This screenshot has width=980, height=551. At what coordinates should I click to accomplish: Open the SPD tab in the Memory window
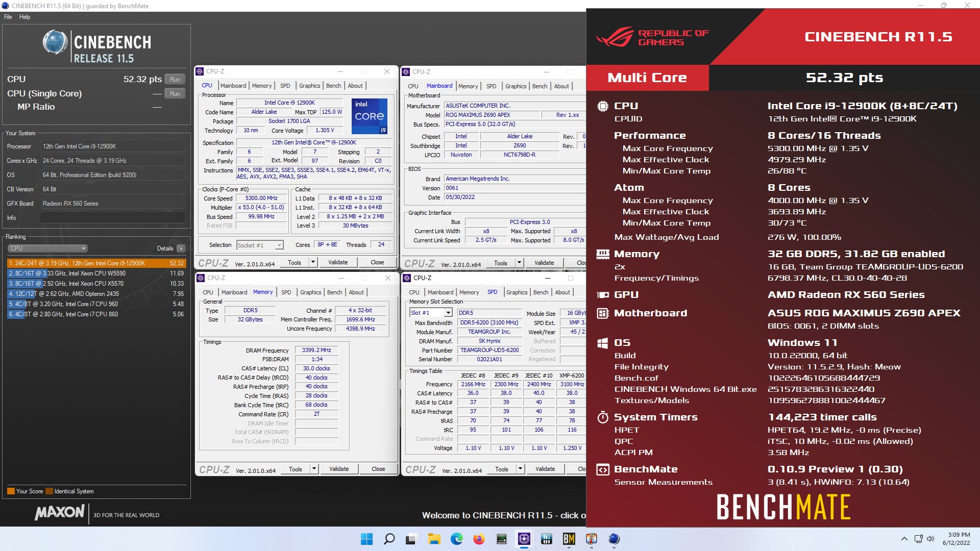(x=286, y=292)
